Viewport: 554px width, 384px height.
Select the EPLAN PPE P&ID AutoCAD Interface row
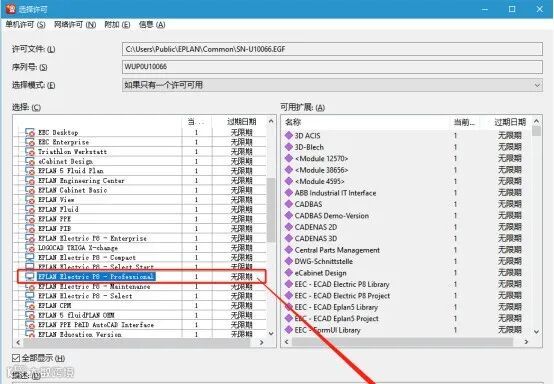141,325
